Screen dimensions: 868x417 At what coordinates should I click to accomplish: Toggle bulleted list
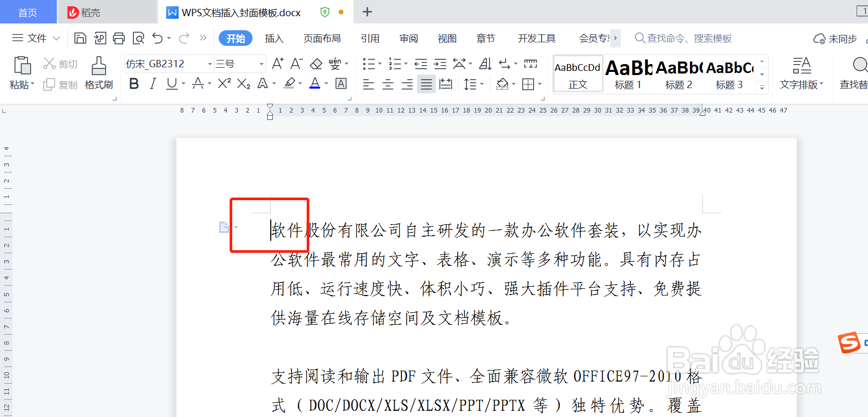click(x=369, y=64)
